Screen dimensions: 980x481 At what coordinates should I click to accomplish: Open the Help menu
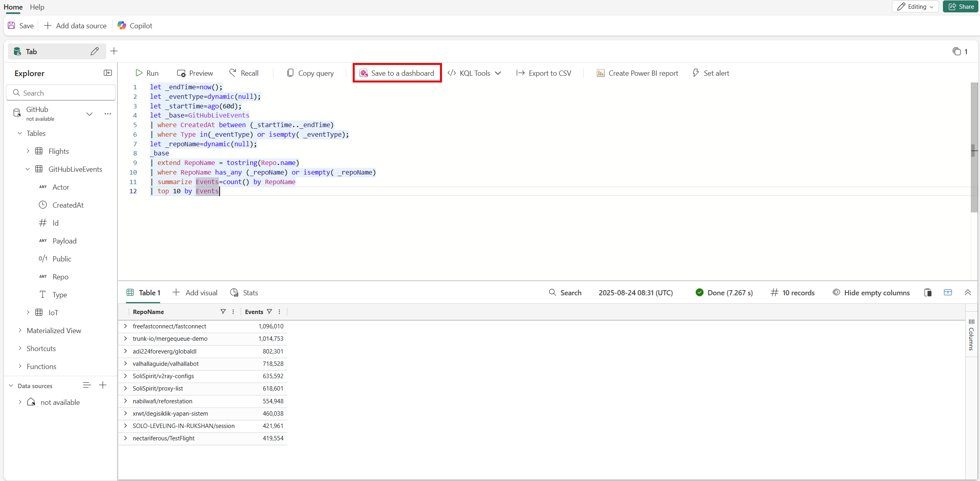[37, 7]
